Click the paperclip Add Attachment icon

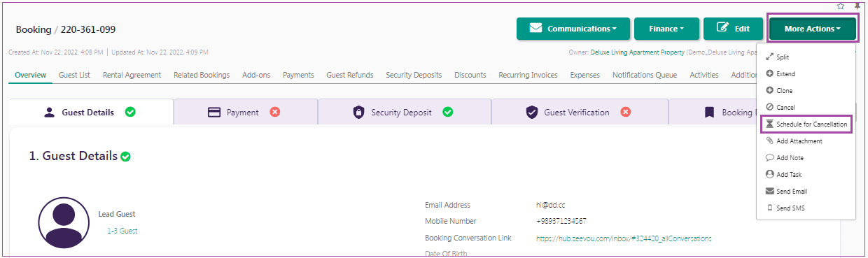770,141
